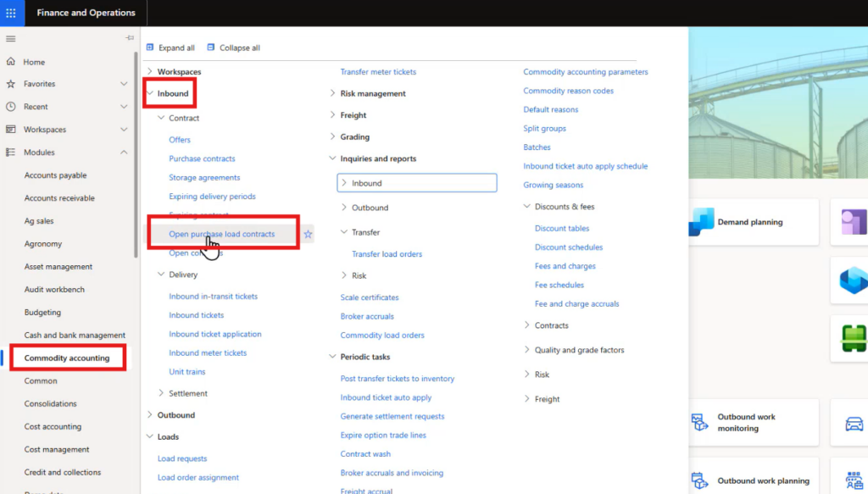The width and height of the screenshot is (868, 494).
Task: Go to Home in the sidebar
Action: [34, 62]
